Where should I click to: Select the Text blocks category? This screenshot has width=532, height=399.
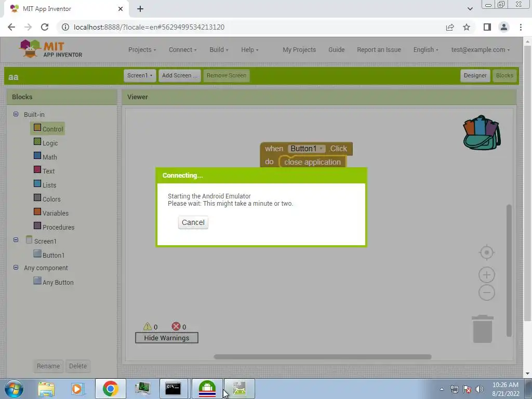coord(44,170)
